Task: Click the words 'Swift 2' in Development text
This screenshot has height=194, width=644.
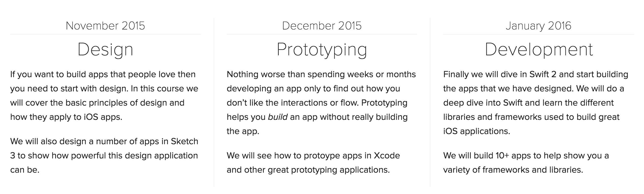Action: (543, 74)
